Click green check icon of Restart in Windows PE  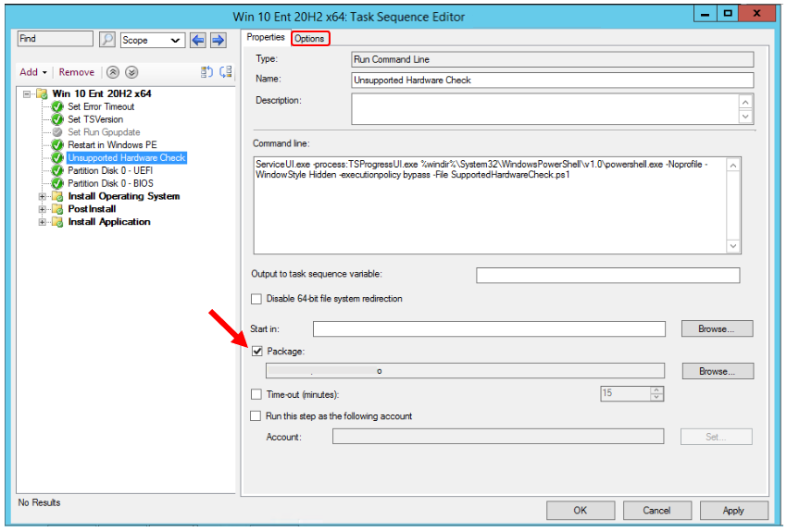point(57,145)
